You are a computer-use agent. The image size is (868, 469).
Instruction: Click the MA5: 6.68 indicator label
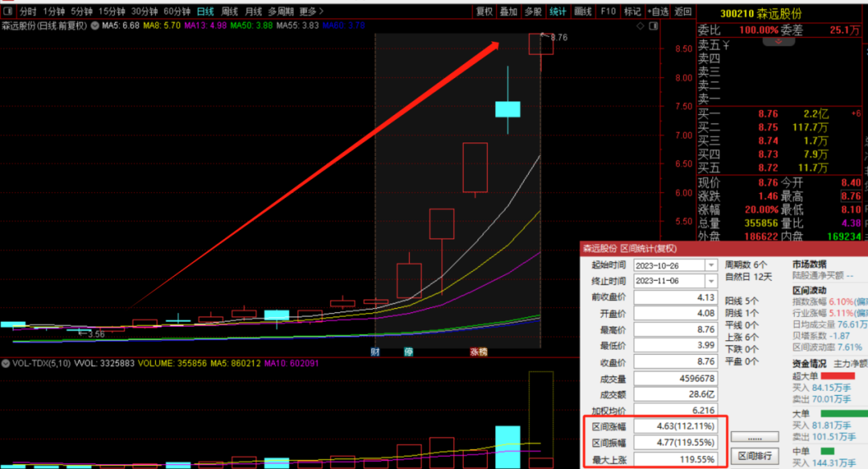click(x=120, y=26)
